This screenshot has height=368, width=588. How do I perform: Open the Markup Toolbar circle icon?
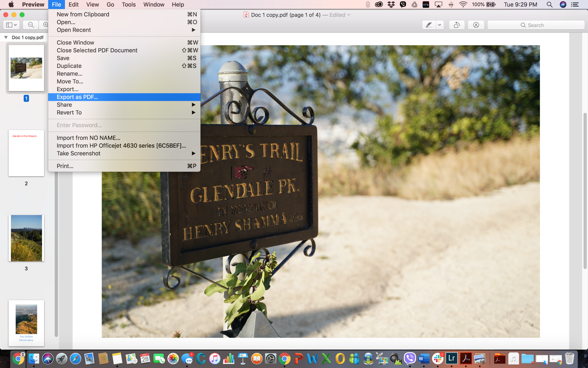[476, 25]
